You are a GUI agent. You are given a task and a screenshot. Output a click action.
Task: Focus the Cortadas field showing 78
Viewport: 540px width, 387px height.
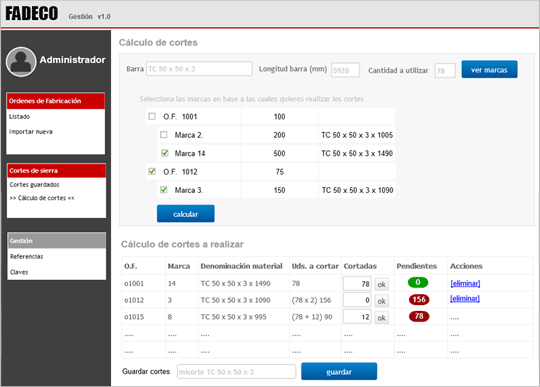pos(357,284)
